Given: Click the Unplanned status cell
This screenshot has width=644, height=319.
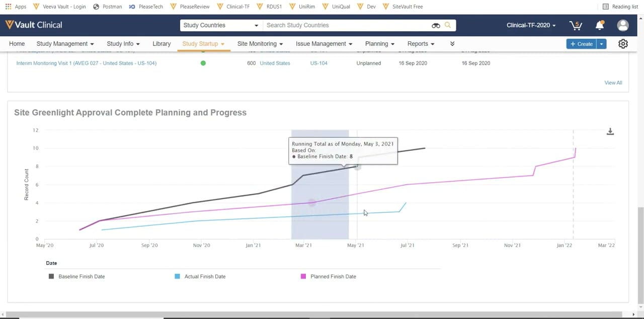Looking at the screenshot, I should 368,63.
